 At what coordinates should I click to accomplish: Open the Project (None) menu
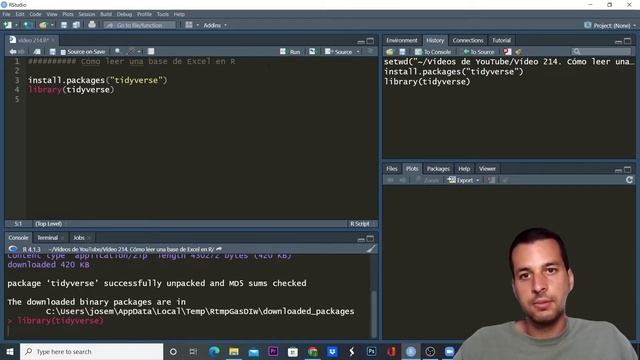(x=610, y=25)
